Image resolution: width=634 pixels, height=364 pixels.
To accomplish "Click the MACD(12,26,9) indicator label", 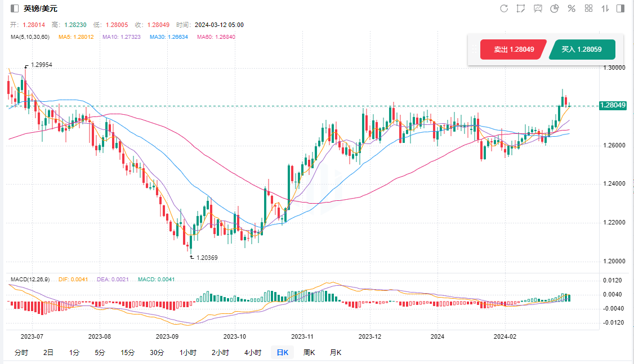I will (30, 280).
